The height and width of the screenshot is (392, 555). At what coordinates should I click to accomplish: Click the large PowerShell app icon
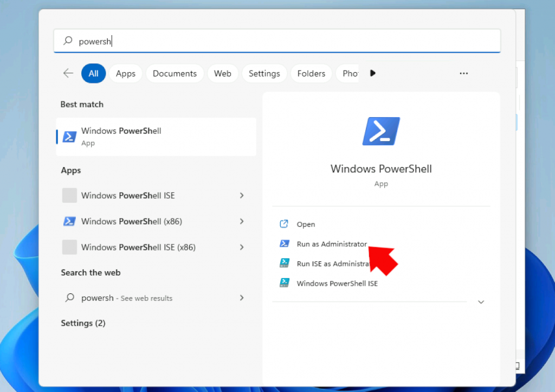tap(381, 131)
